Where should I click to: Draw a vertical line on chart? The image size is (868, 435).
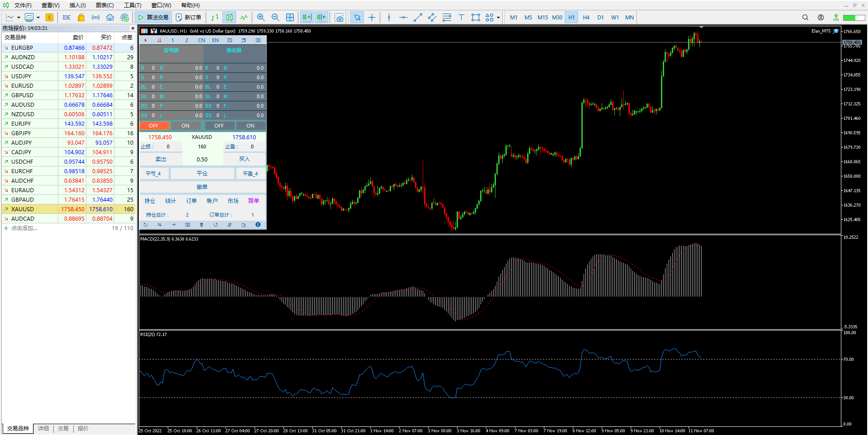coord(389,18)
